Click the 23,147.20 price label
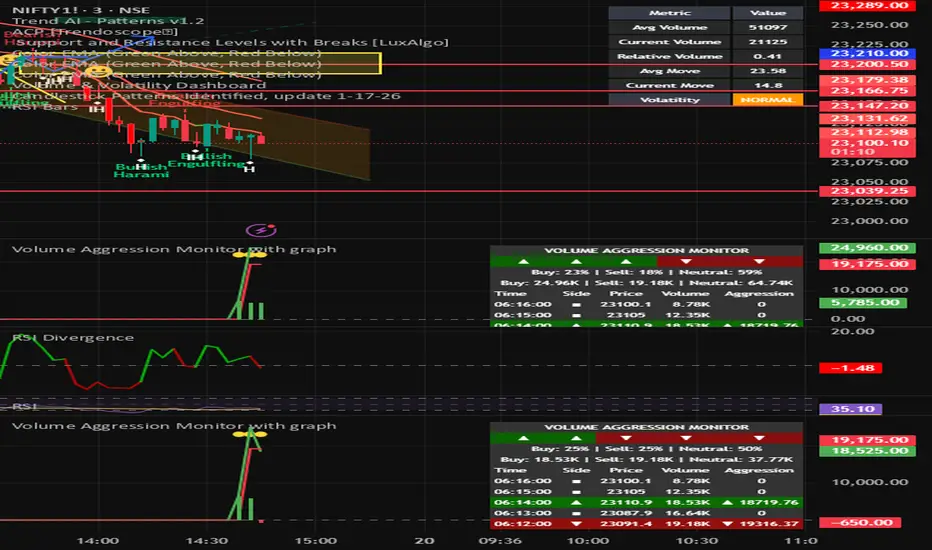 (x=868, y=106)
